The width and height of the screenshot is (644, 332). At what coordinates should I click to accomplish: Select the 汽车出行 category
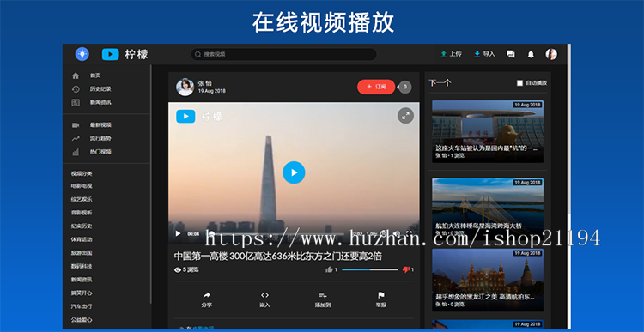(82, 306)
